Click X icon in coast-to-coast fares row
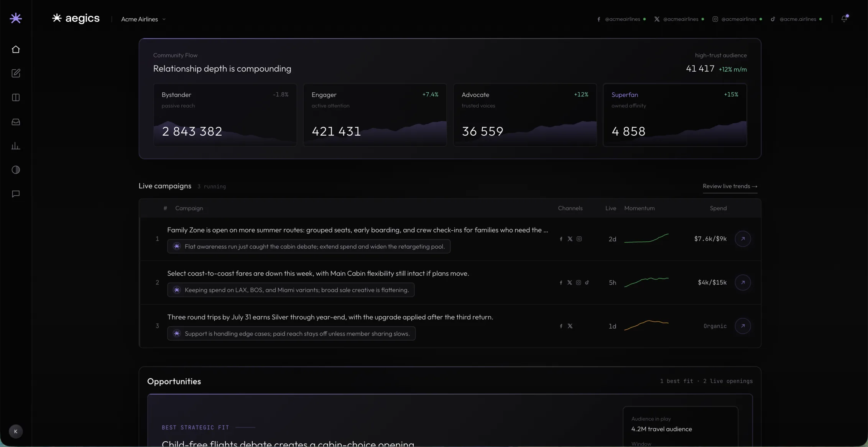 pyautogui.click(x=570, y=283)
